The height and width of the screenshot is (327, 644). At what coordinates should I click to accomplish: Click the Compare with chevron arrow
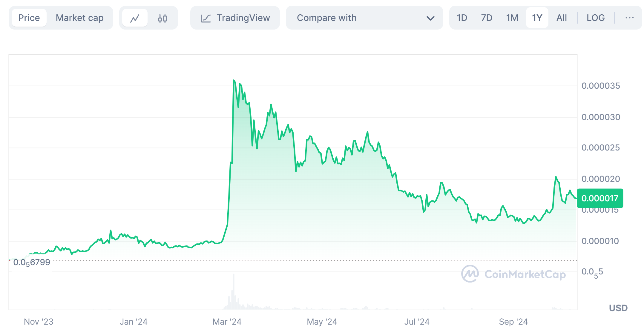[430, 18]
